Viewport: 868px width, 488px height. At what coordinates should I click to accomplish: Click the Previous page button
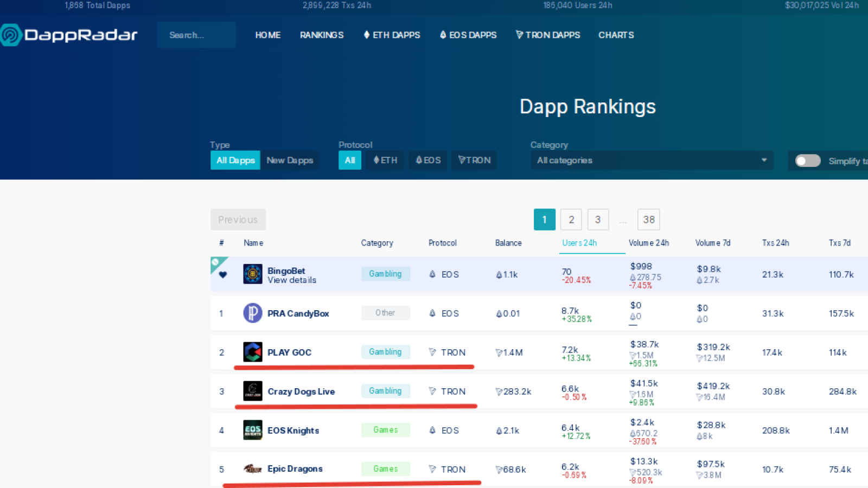point(238,220)
